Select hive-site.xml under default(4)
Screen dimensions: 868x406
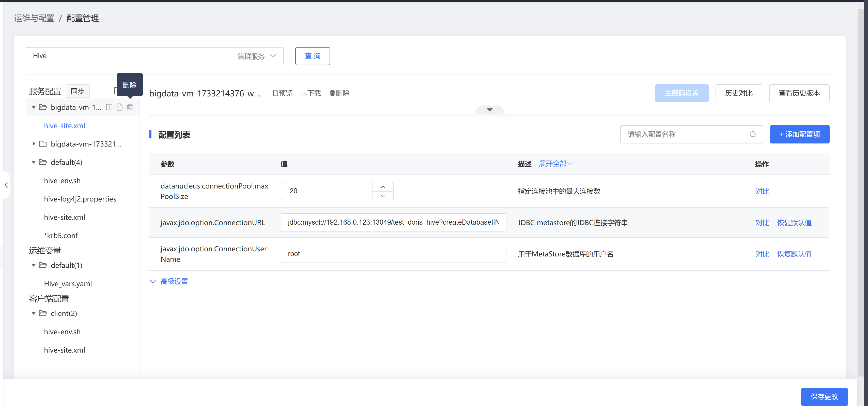(64, 217)
